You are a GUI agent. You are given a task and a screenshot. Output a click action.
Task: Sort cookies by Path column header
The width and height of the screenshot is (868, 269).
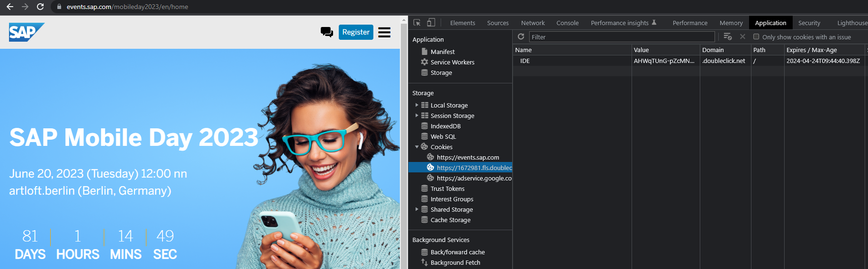pos(768,50)
